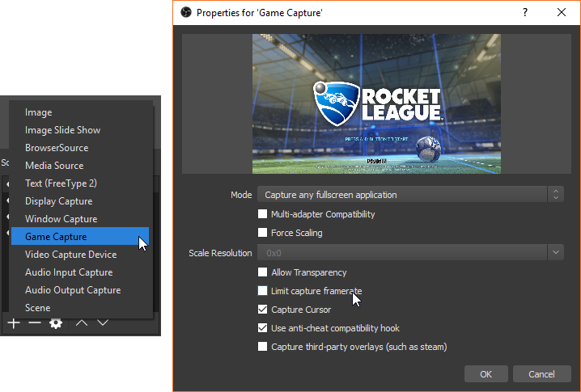Check Limit capture framerate

(x=262, y=291)
